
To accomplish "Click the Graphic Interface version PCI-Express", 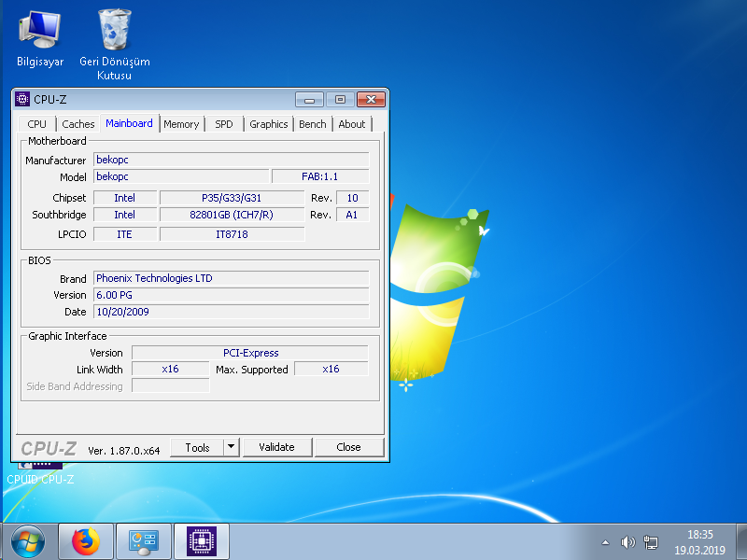I will click(x=250, y=353).
